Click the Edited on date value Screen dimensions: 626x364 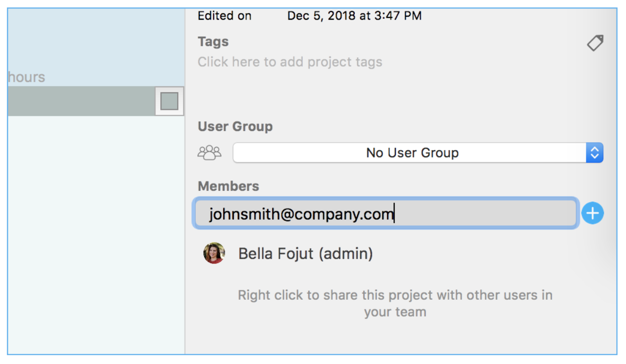coord(354,16)
